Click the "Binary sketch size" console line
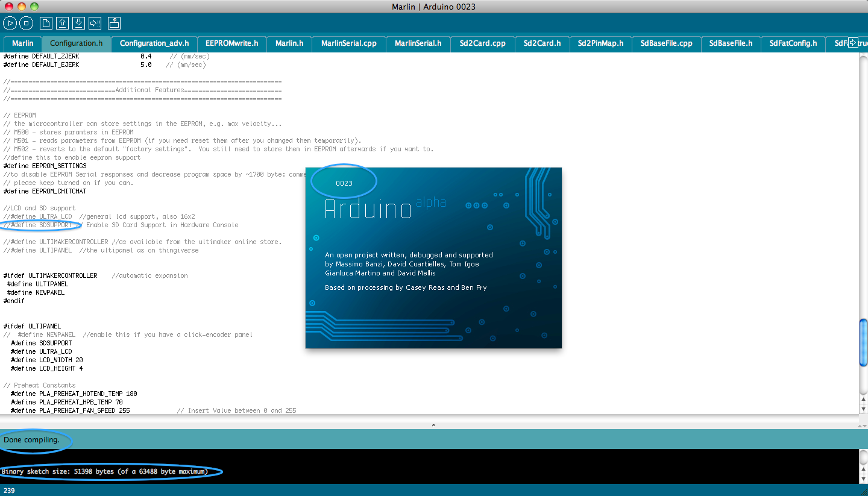 pos(104,471)
